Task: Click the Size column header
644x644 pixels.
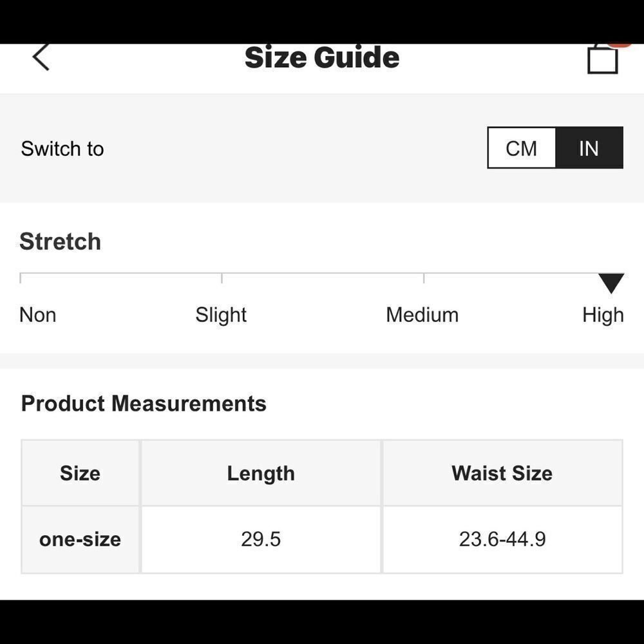Action: point(80,473)
